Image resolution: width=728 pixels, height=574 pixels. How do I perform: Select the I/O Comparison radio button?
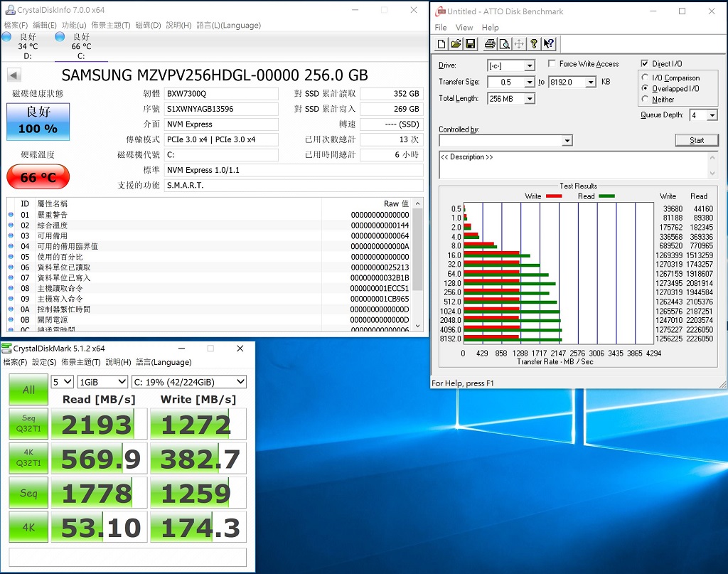click(645, 77)
